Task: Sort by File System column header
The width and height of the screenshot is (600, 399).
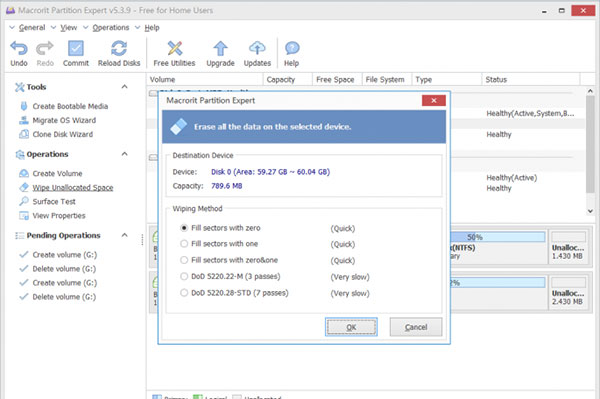Action: (x=387, y=80)
